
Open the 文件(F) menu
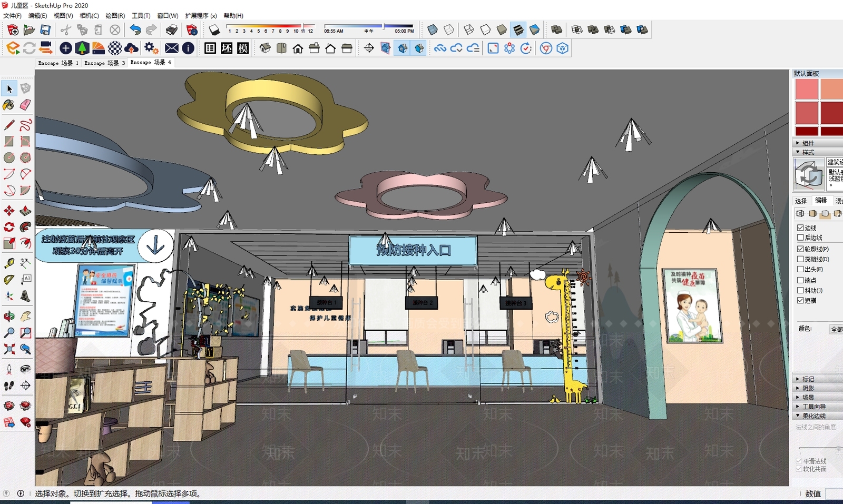click(x=13, y=16)
